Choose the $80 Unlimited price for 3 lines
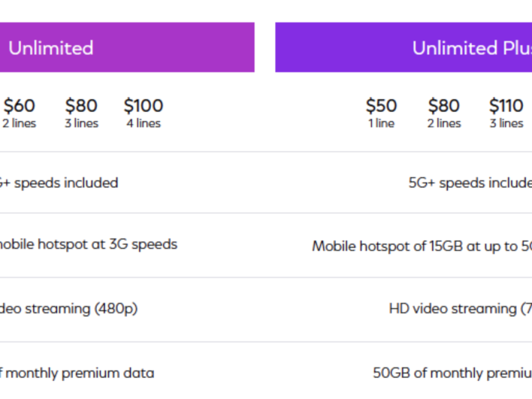 (x=81, y=106)
